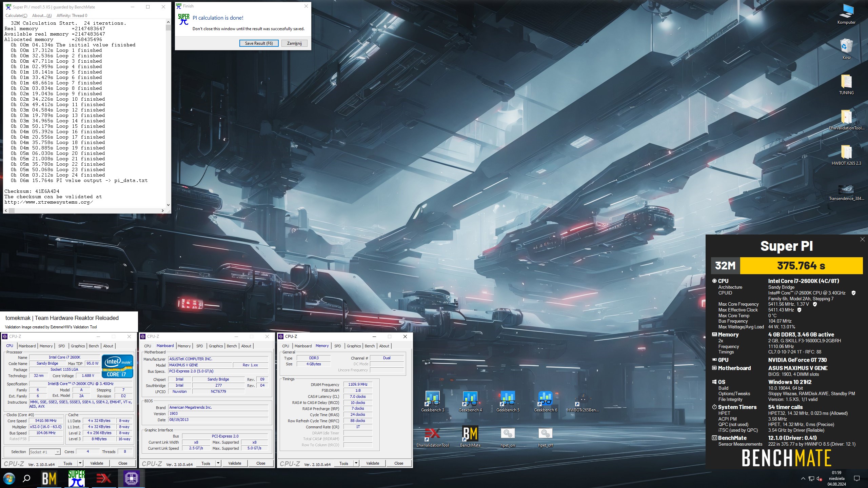Click the Zamknij button in the Finish dialog
Viewport: 868px width, 488px height.
pos(294,43)
